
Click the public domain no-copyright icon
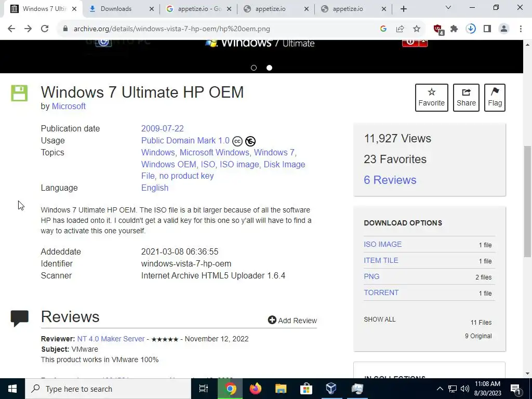(x=250, y=141)
